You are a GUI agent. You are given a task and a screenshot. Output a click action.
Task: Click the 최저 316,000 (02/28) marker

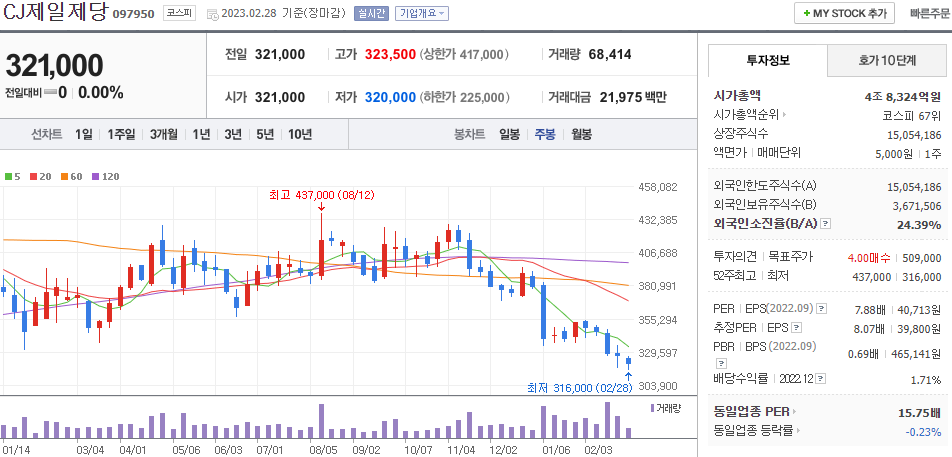point(580,388)
